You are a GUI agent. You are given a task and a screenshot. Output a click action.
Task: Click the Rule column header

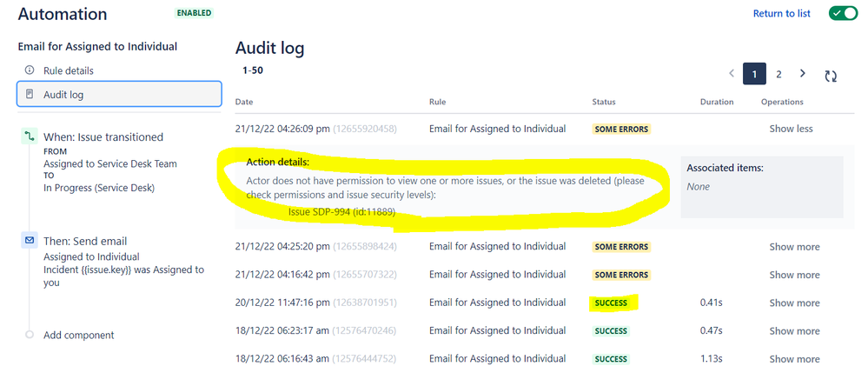click(x=437, y=102)
